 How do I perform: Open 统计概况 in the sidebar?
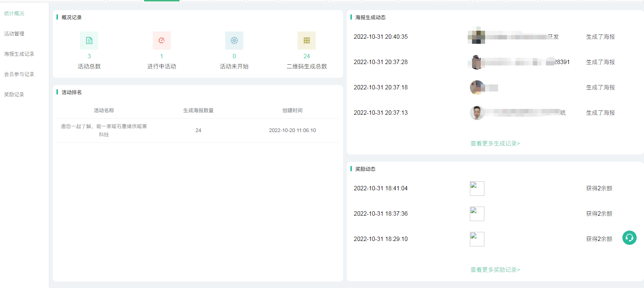click(x=14, y=13)
